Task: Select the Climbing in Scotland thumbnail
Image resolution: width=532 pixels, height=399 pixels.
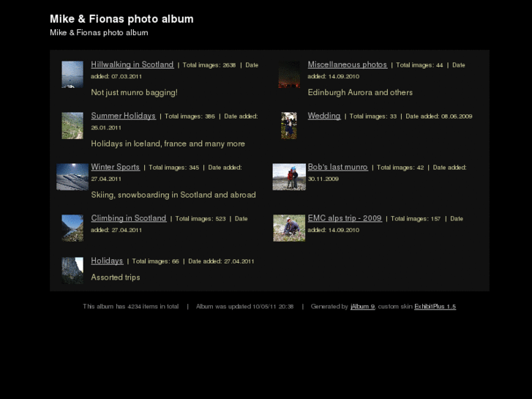Action: 72,228
